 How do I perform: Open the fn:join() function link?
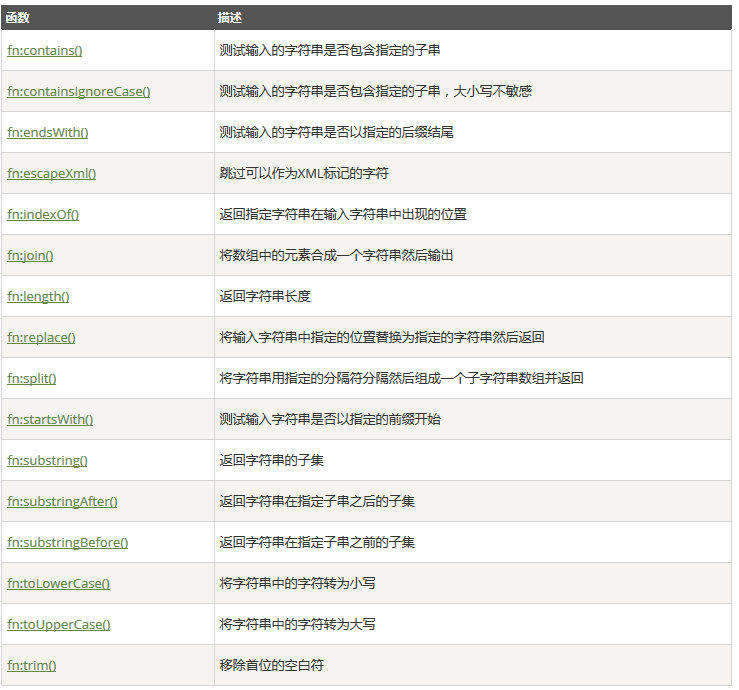click(30, 255)
